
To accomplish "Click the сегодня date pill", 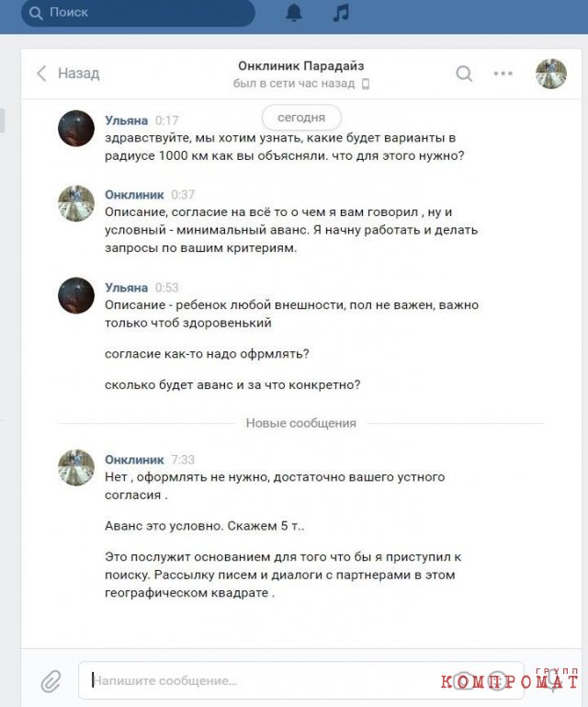I will pyautogui.click(x=301, y=118).
